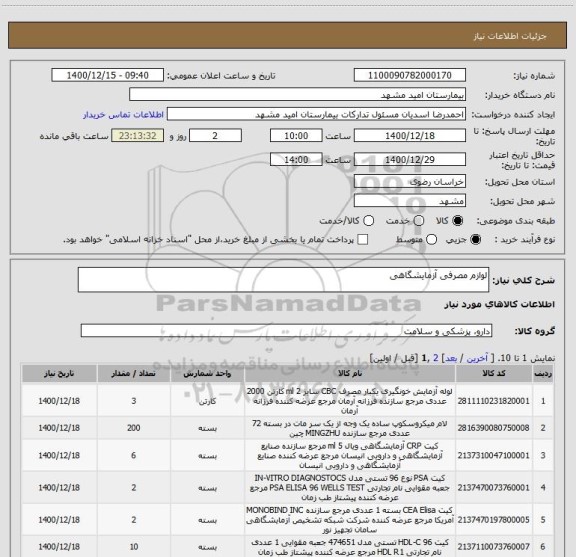Click the description box لوازم مصرفی آزمایشگاهی

point(283,280)
